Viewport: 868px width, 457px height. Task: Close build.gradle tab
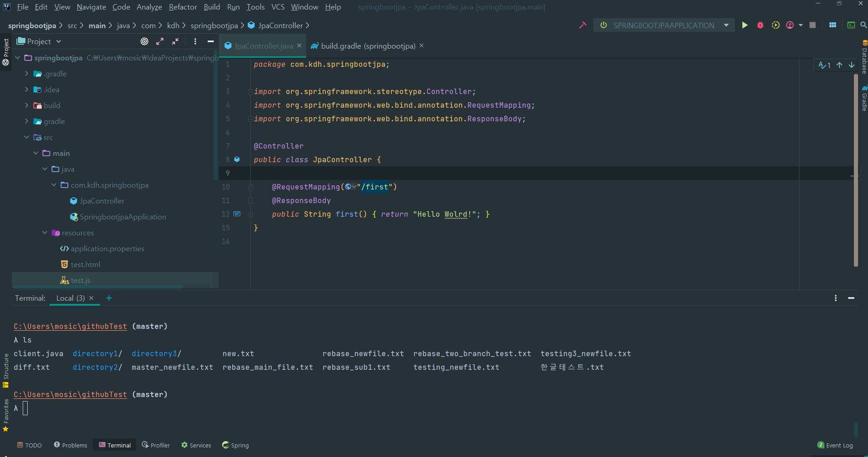422,45
